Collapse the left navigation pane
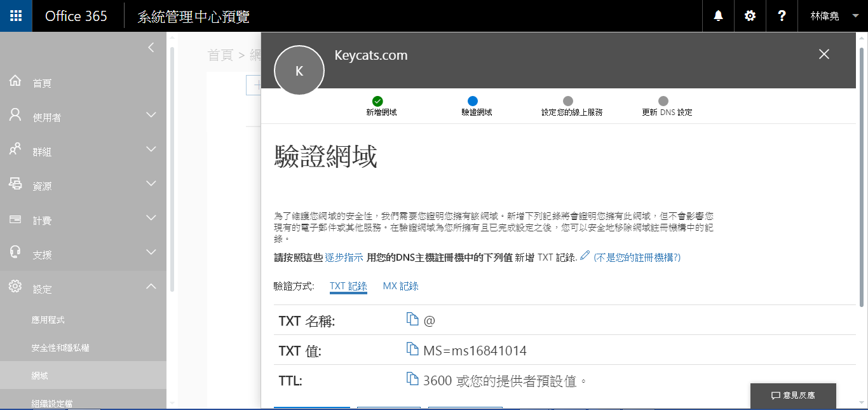868x410 pixels. click(x=151, y=48)
